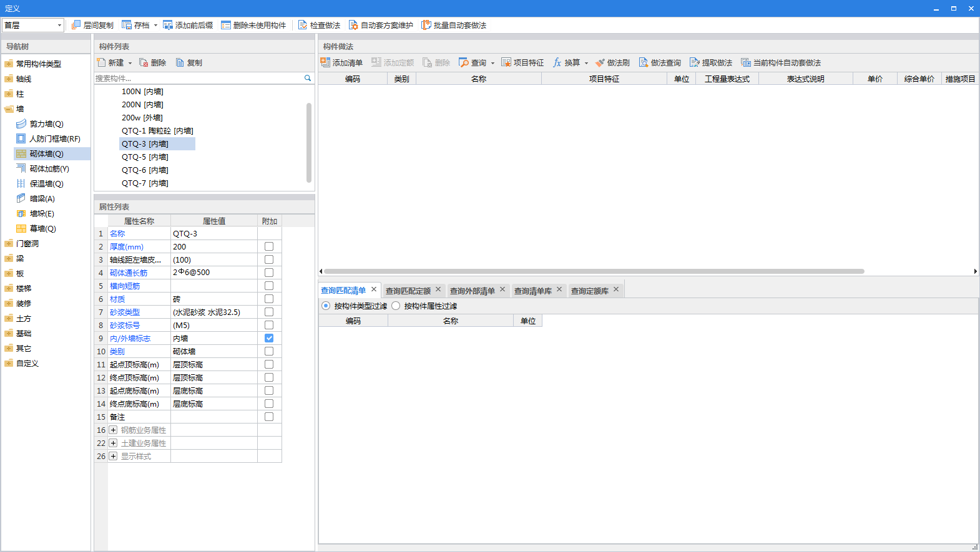Image resolution: width=980 pixels, height=552 pixels.
Task: Click the 复制 component icon
Action: pos(180,62)
